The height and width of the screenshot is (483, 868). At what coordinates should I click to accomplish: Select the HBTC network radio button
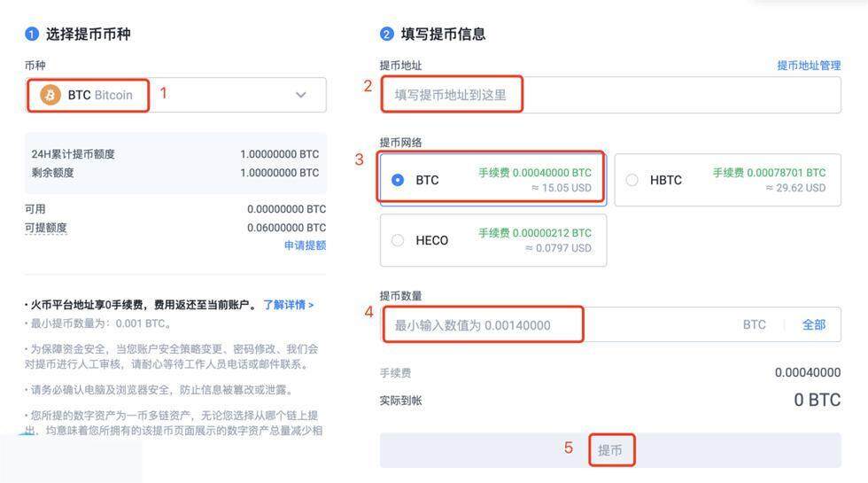tap(632, 180)
